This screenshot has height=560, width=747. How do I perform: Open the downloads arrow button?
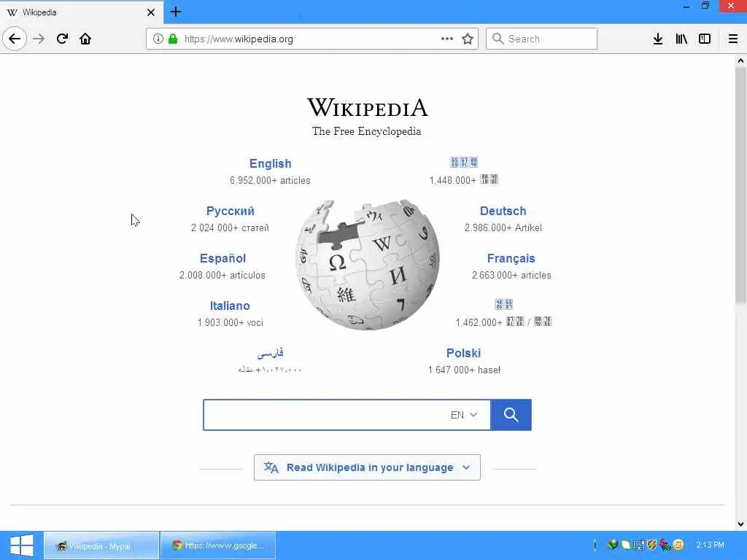(x=658, y=39)
